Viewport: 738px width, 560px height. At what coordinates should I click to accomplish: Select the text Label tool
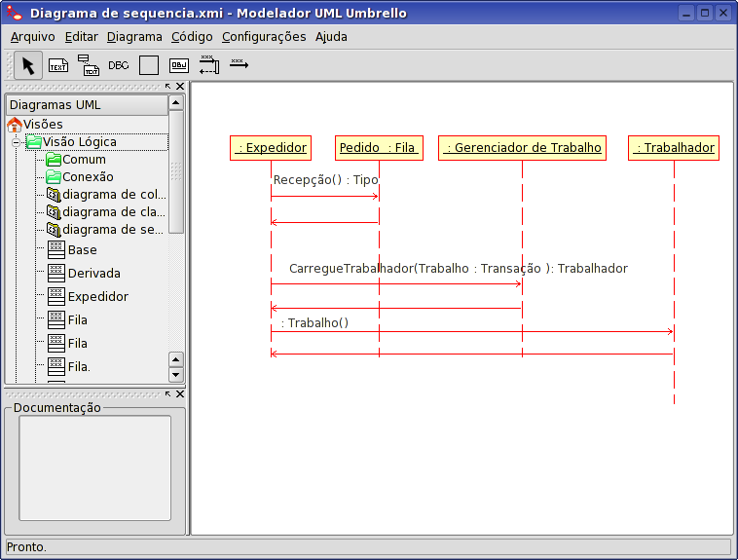(58, 65)
